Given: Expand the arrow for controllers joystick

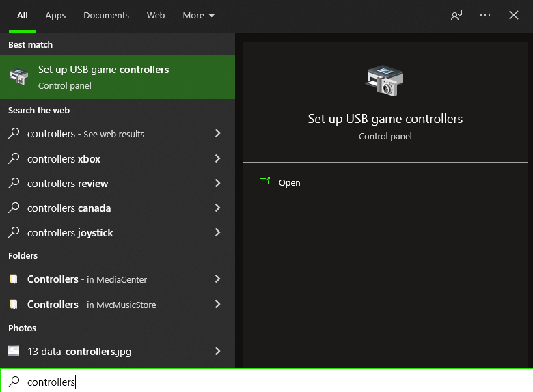Looking at the screenshot, I should (x=217, y=232).
